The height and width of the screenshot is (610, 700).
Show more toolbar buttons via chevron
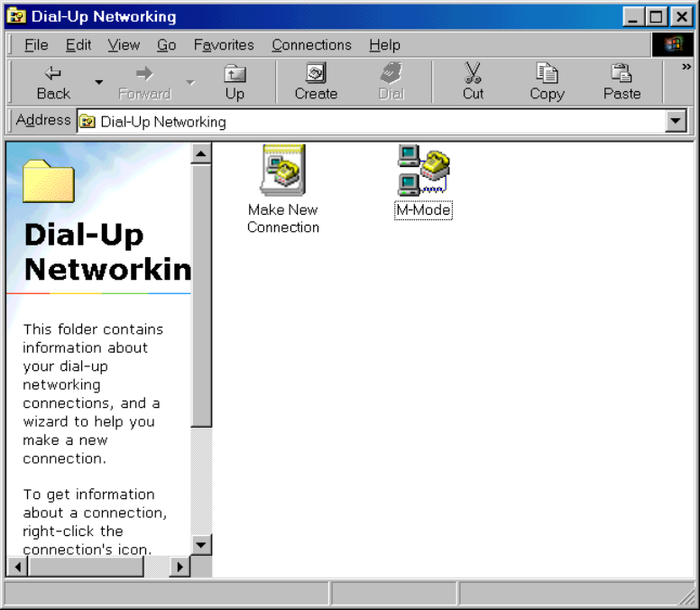[x=686, y=67]
